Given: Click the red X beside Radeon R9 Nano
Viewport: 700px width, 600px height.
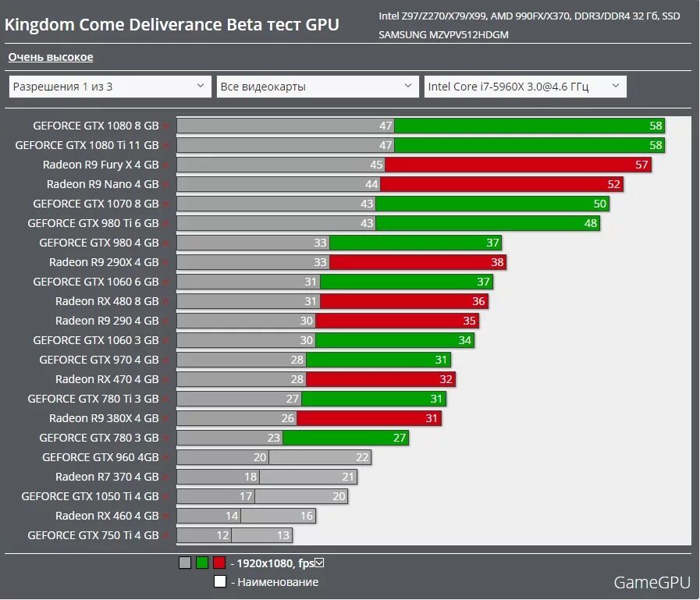Looking at the screenshot, I should click(166, 185).
